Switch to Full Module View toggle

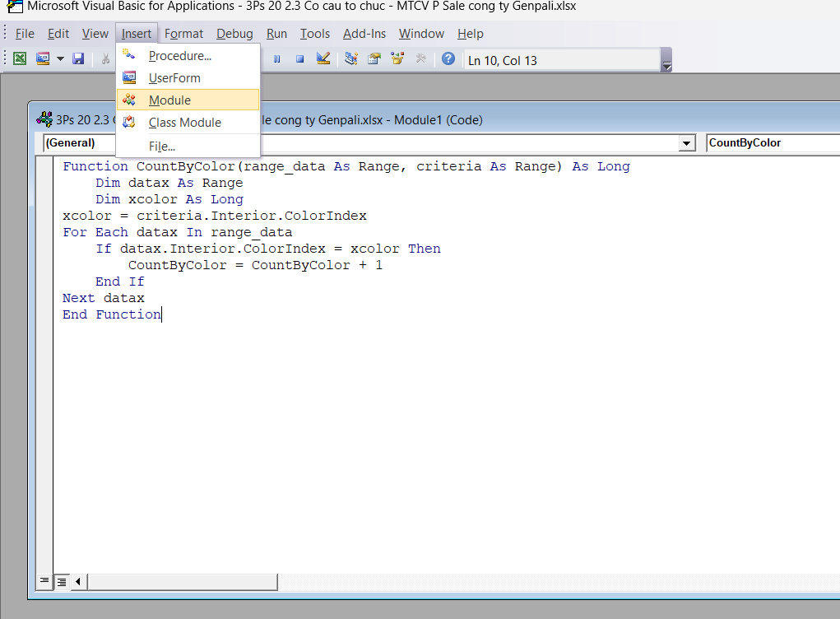click(62, 581)
